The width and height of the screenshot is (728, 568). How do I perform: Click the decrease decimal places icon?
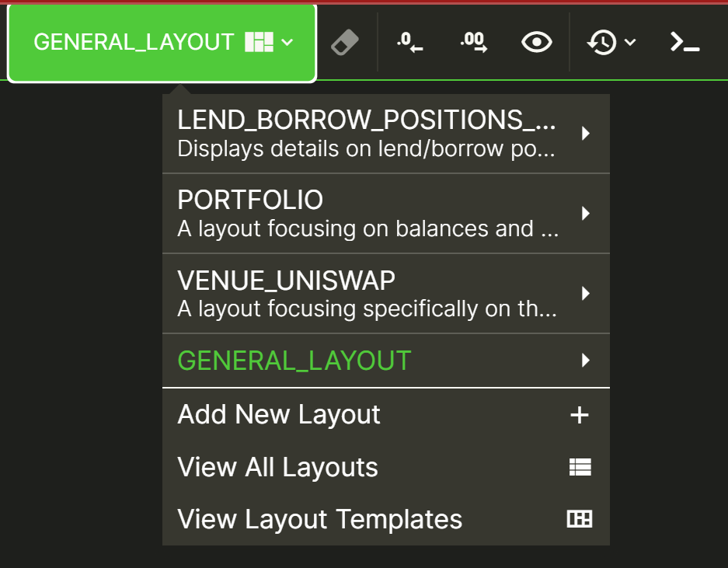[410, 42]
